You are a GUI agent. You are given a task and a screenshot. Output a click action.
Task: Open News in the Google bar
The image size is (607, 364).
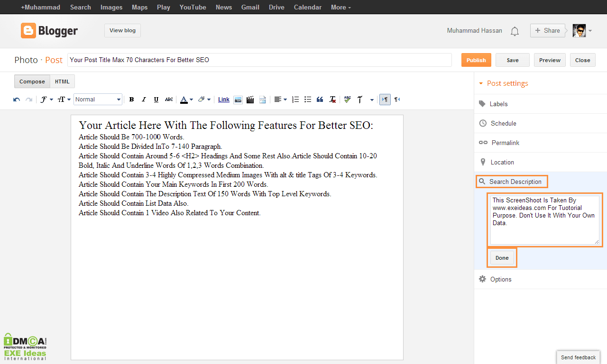coord(224,7)
